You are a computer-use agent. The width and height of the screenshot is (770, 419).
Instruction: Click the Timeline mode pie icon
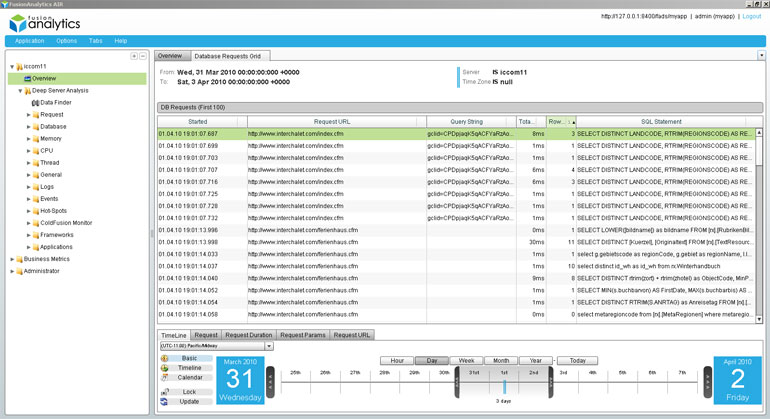(x=165, y=368)
